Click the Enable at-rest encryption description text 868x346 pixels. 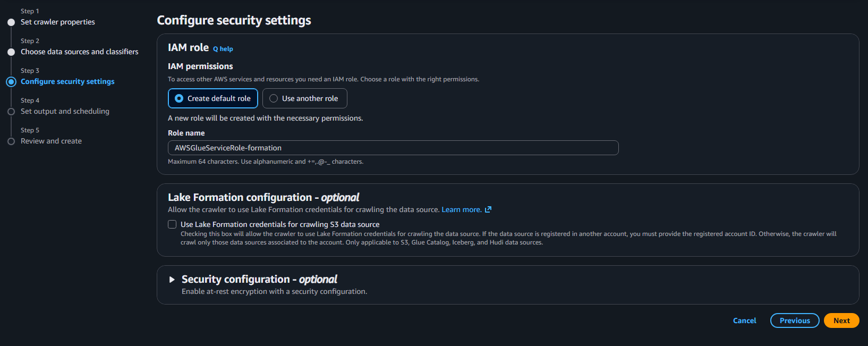pyautogui.click(x=274, y=291)
